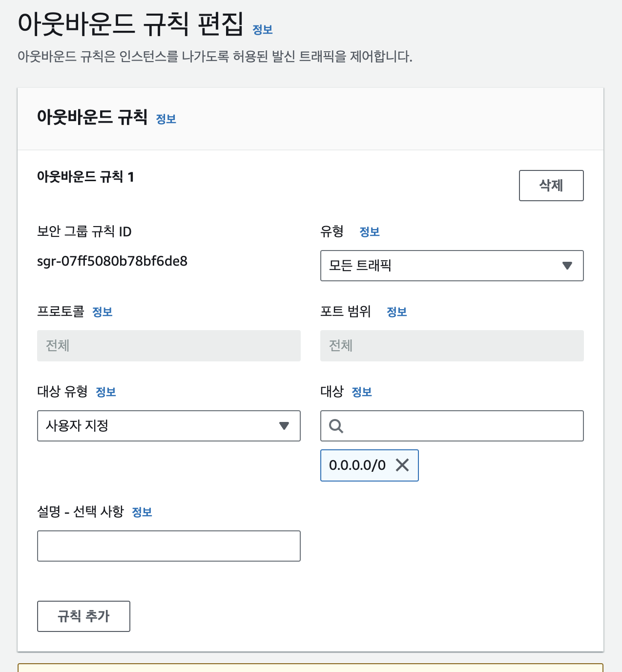Expand the 대상 유형 dropdown (사용자 지정)

coord(168,426)
